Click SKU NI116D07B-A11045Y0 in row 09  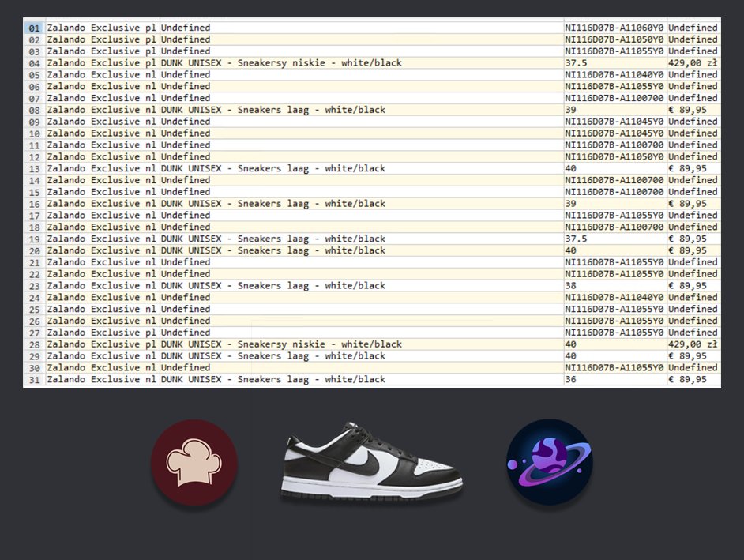[614, 122]
